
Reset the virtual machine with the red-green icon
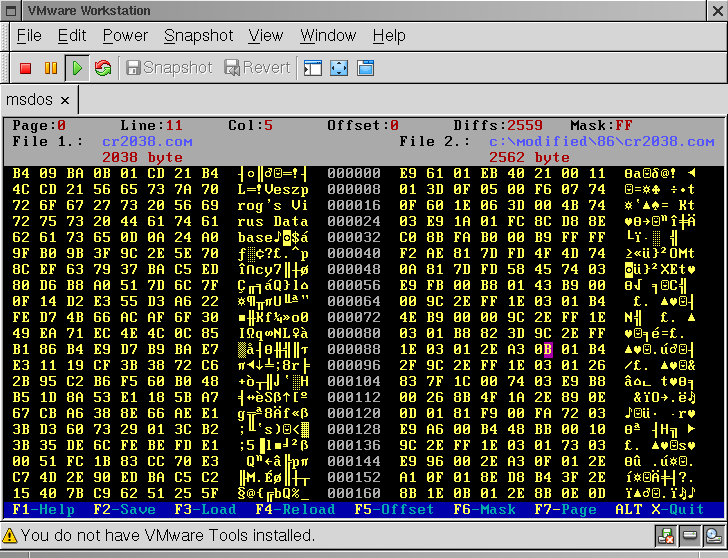click(x=103, y=68)
